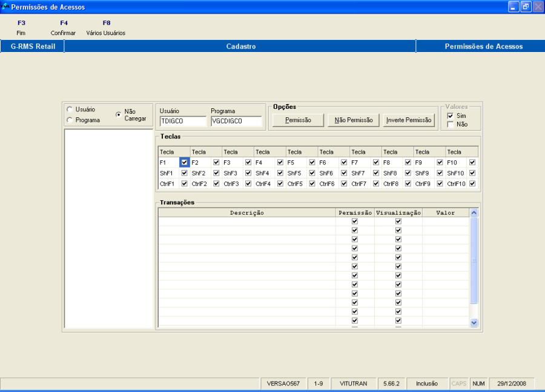Toggle the F6 key checkbox
Image resolution: width=545 pixels, height=392 pixels.
[x=344, y=162]
